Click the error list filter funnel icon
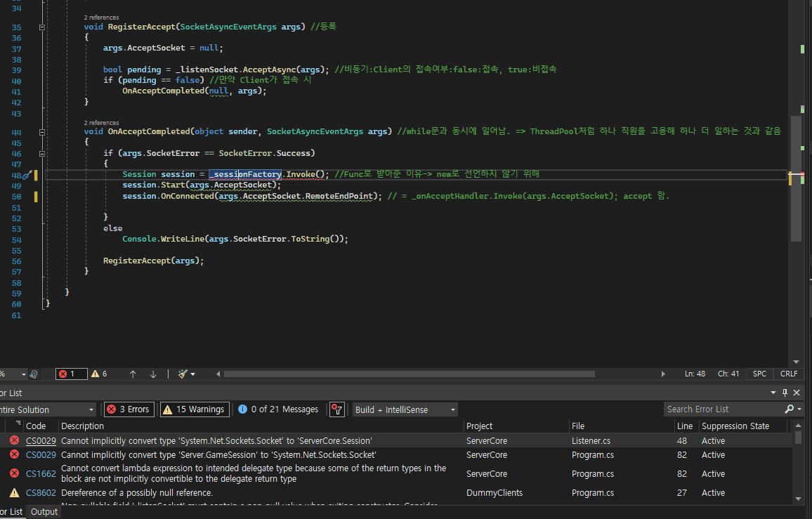The width and height of the screenshot is (812, 519). (336, 409)
